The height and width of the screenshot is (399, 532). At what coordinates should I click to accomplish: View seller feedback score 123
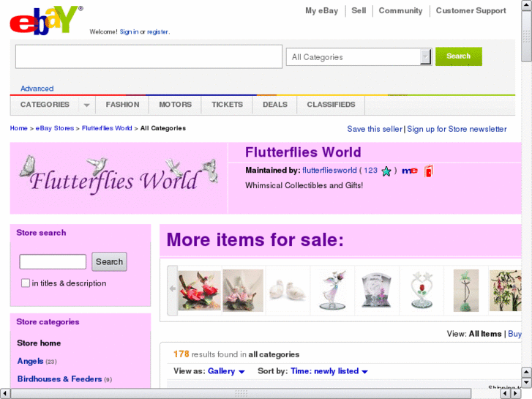(370, 170)
